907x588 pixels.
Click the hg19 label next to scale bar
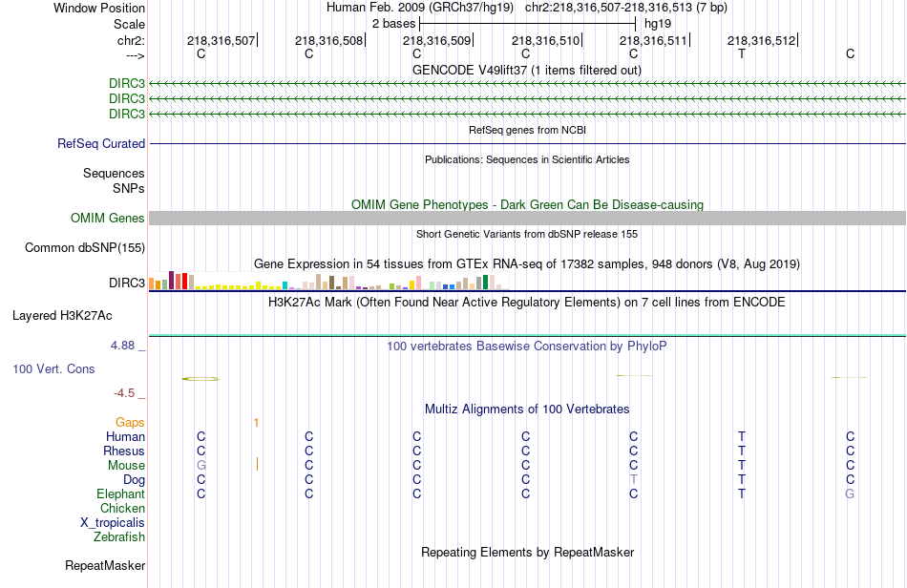658,24
